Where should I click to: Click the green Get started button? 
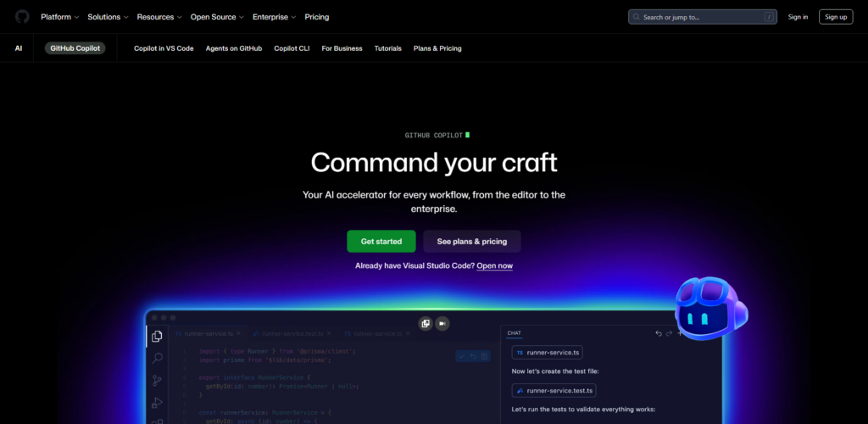(x=381, y=242)
